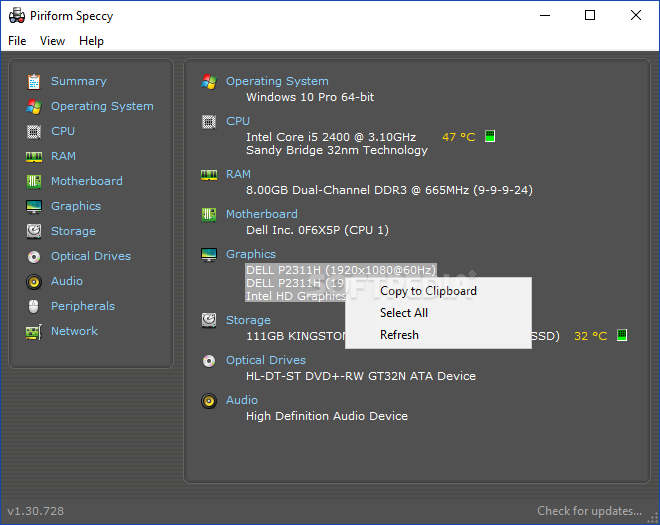Click the CPU chip icon in summary panel
660x525 pixels.
point(209,122)
